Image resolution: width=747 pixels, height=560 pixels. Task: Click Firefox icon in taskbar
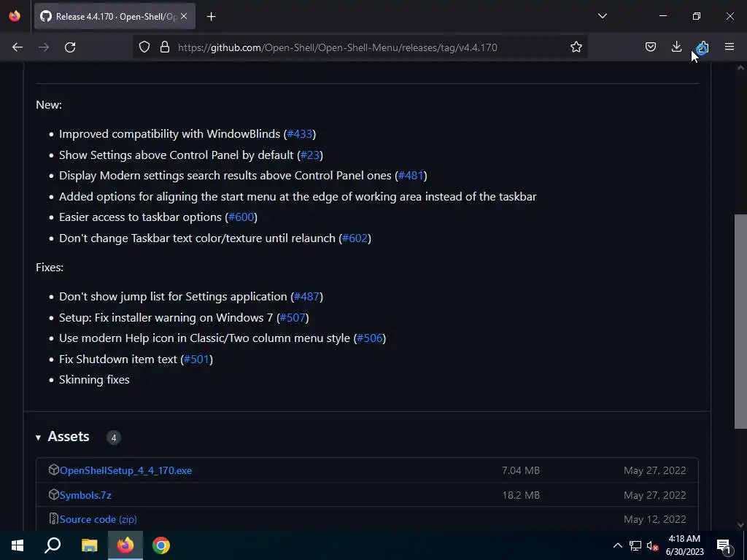(x=125, y=545)
